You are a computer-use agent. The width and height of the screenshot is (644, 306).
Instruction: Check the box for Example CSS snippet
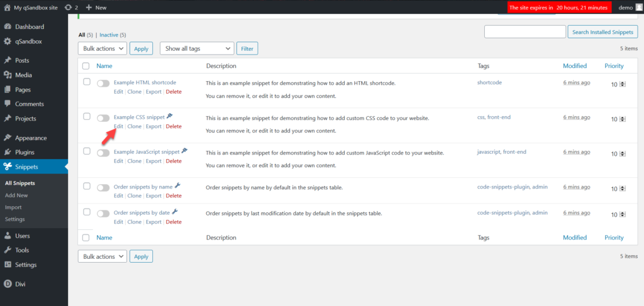click(x=87, y=116)
